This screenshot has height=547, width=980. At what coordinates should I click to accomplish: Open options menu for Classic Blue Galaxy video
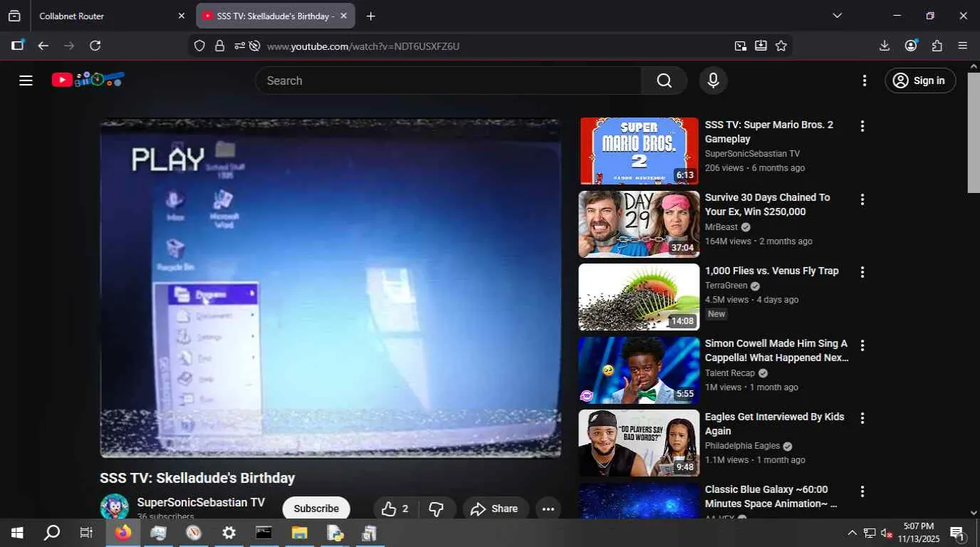coord(862,491)
